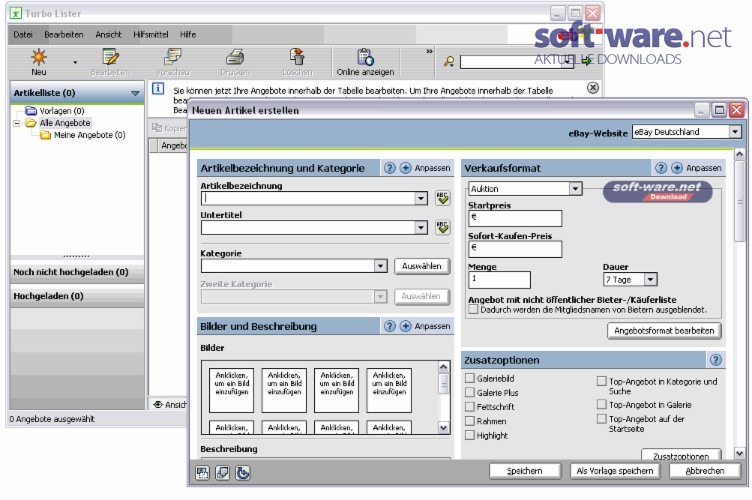This screenshot has height=500, width=752.
Task: Collapse the Alle Angebote tree node
Action: coord(17,123)
